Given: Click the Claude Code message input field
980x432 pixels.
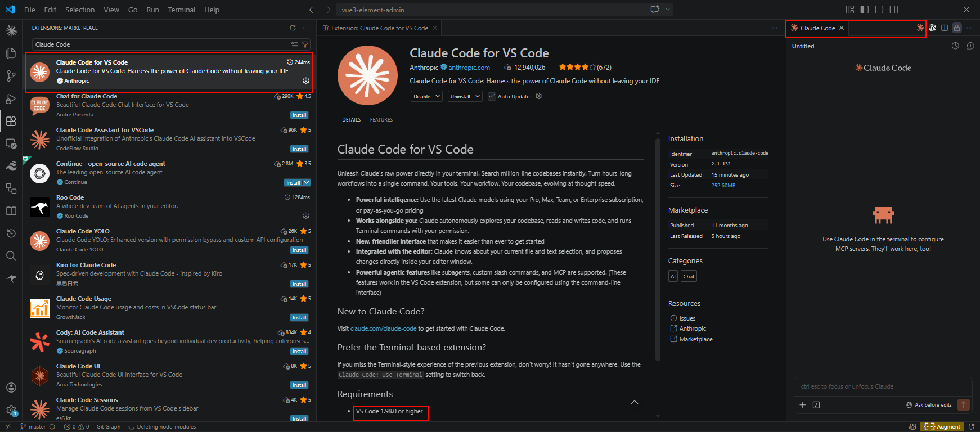Looking at the screenshot, I should (883, 387).
